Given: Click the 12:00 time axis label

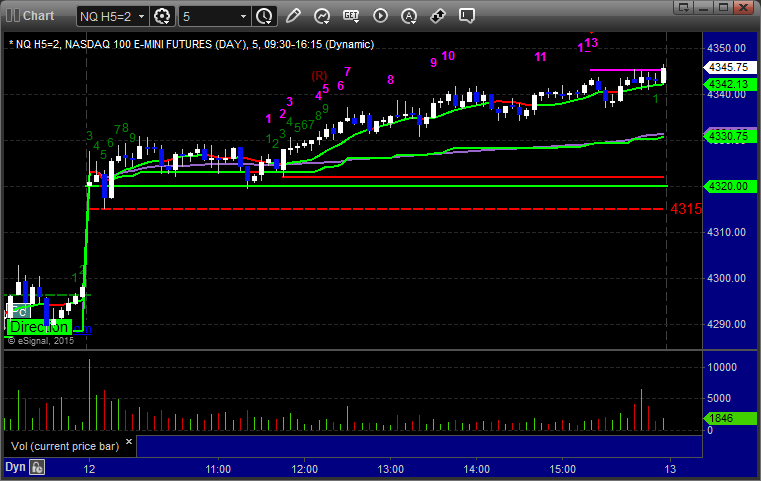Looking at the screenshot, I should [x=304, y=469].
